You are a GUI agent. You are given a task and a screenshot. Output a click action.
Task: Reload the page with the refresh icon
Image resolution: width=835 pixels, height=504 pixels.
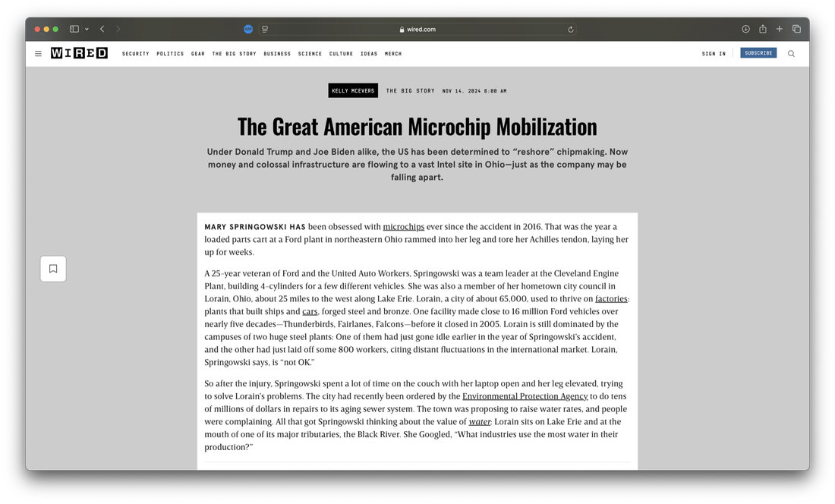coord(570,30)
